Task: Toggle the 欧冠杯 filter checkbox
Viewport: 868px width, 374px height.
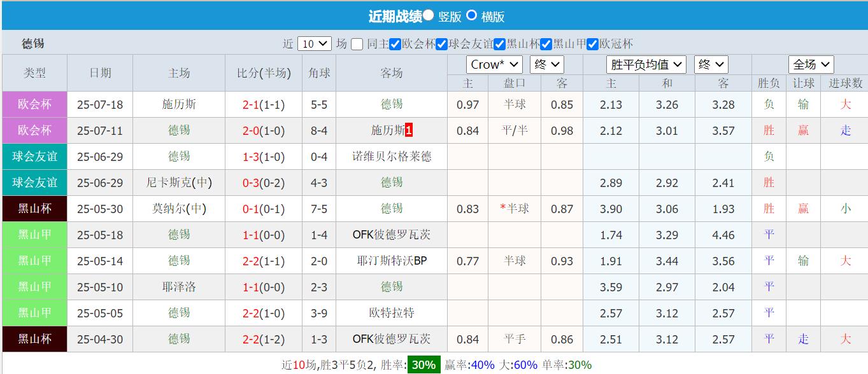Action: (x=592, y=44)
